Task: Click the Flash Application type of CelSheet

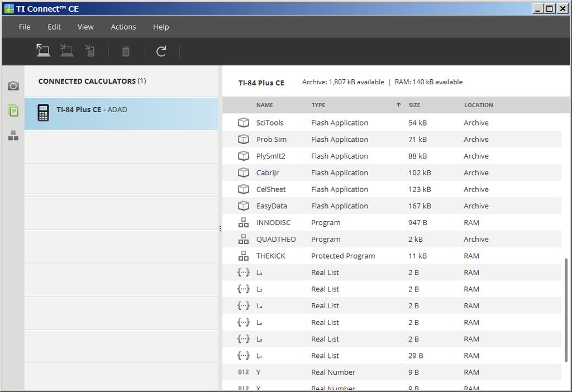Action: point(340,189)
